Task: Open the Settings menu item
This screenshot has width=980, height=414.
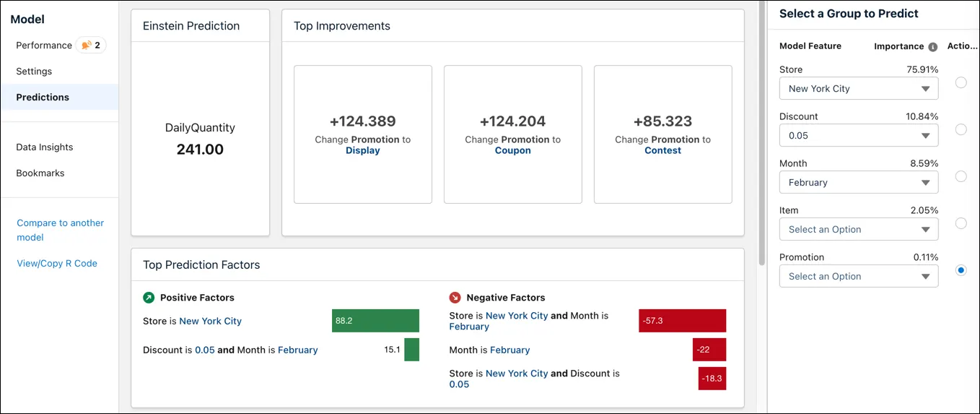Action: point(34,72)
